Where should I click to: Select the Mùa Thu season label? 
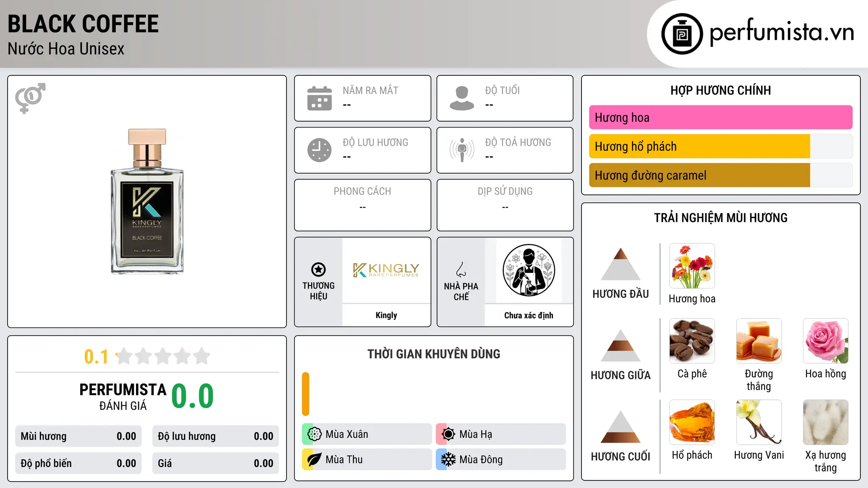point(344,460)
